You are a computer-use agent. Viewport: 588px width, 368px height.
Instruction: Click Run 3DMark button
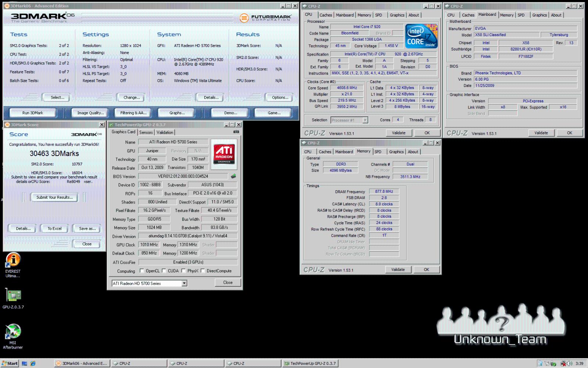33,113
